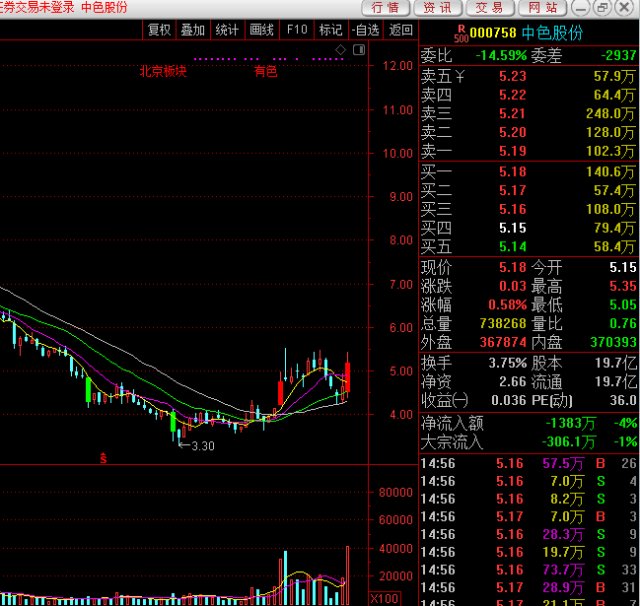This screenshot has height=606, width=640.
Task: Click the tallest cyan volume bar
Action: click(x=285, y=578)
